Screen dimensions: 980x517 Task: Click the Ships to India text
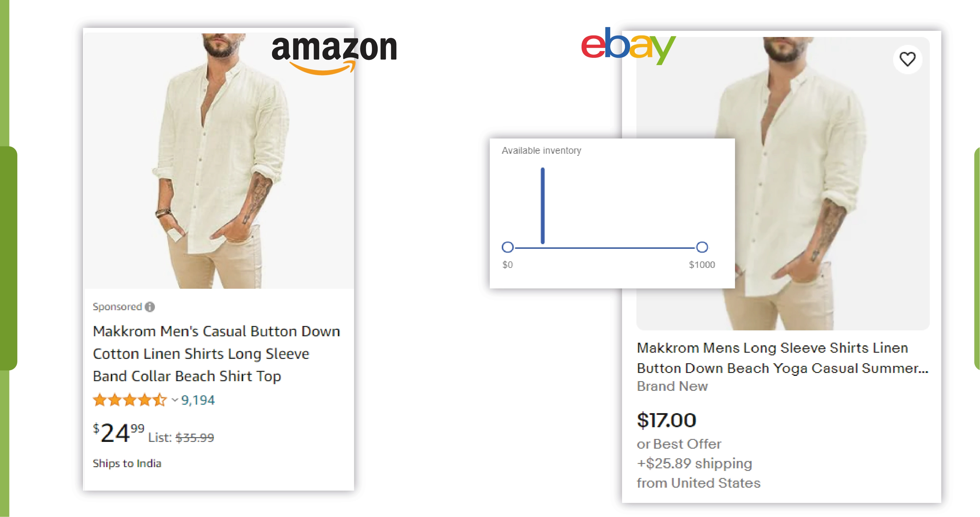click(127, 463)
